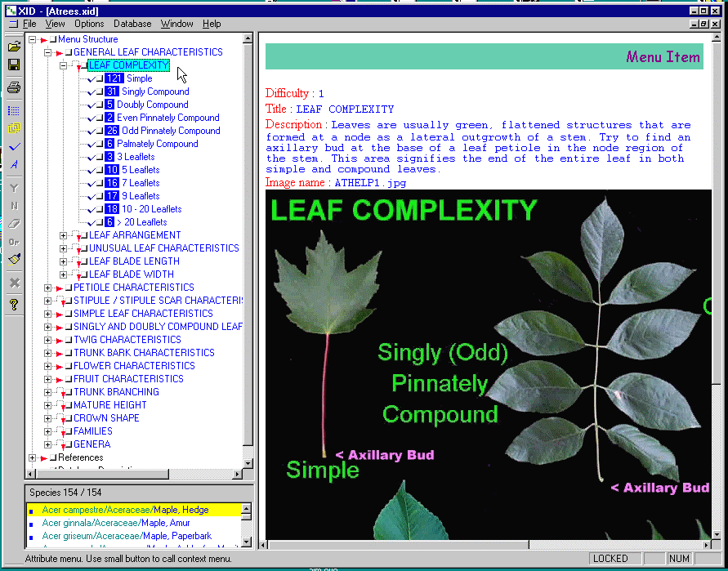Viewport: 728px width, 571px height.
Task: Click the blue dotted list icon
Action: pos(14,110)
